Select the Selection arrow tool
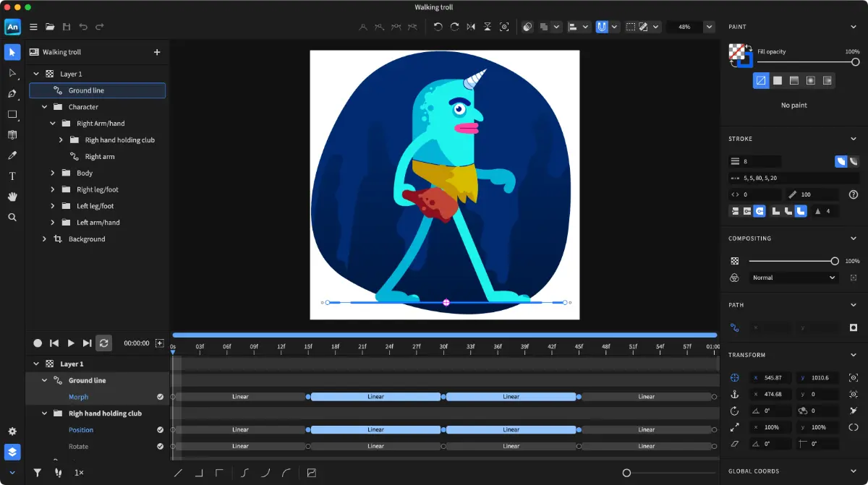 (12, 52)
